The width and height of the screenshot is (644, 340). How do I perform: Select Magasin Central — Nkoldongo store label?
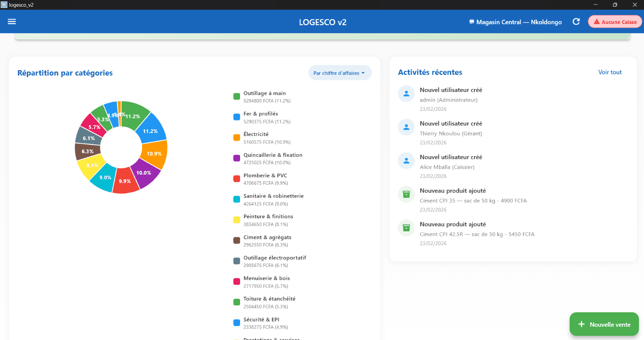pos(519,22)
